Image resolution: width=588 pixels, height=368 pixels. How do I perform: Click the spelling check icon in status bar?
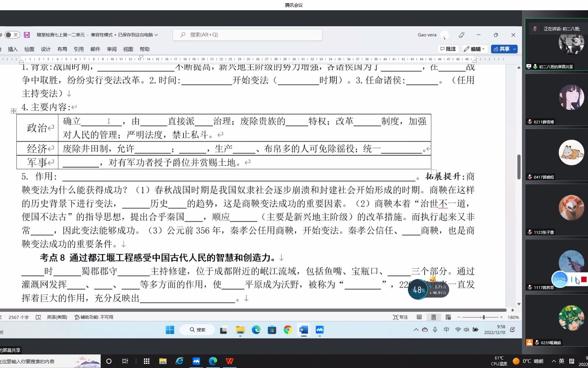(38, 317)
